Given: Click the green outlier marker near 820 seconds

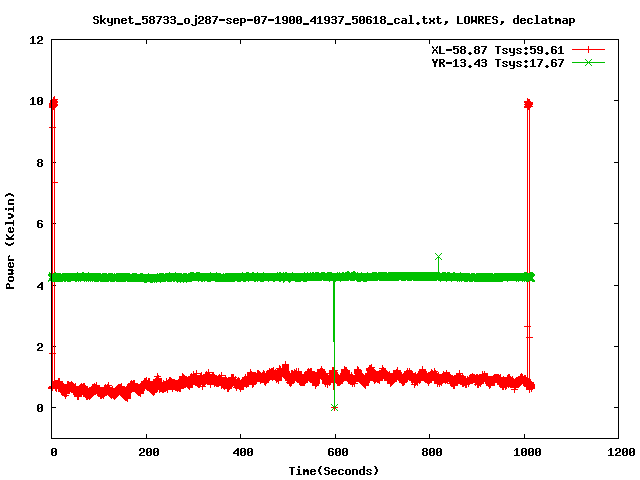Looking at the screenshot, I should pos(438,257).
